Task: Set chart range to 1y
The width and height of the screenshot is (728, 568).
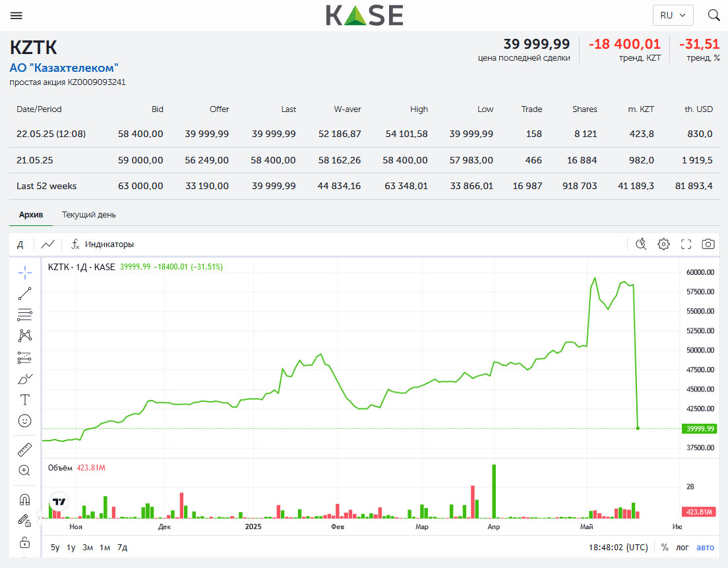Action: coord(71,548)
